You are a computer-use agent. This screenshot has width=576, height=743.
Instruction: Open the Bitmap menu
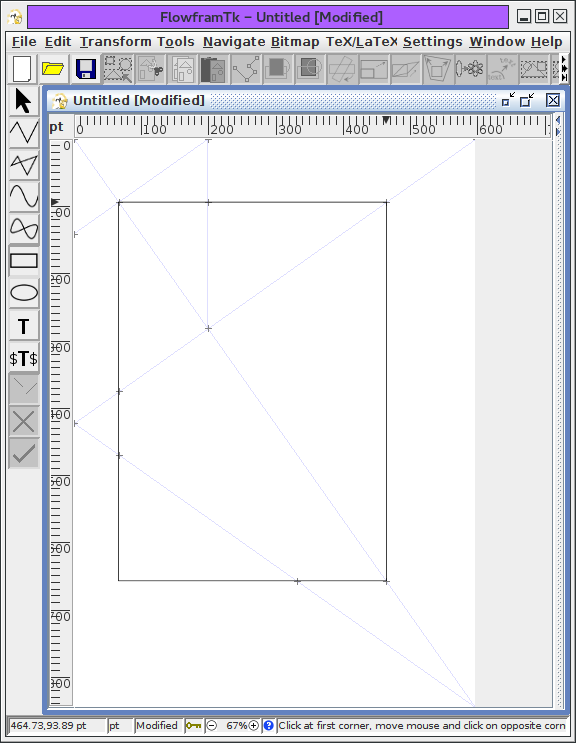coord(295,42)
